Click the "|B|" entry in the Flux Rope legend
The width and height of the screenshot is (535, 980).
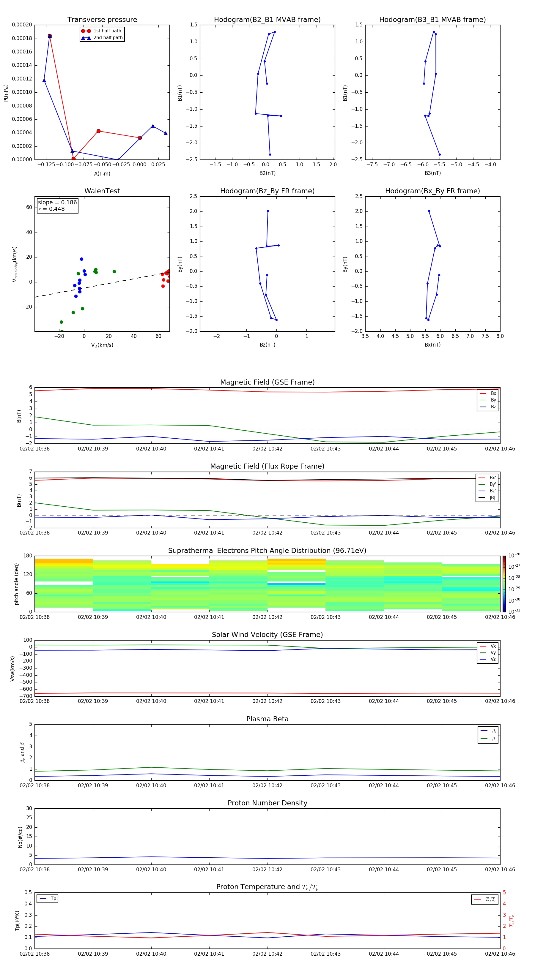click(x=487, y=498)
